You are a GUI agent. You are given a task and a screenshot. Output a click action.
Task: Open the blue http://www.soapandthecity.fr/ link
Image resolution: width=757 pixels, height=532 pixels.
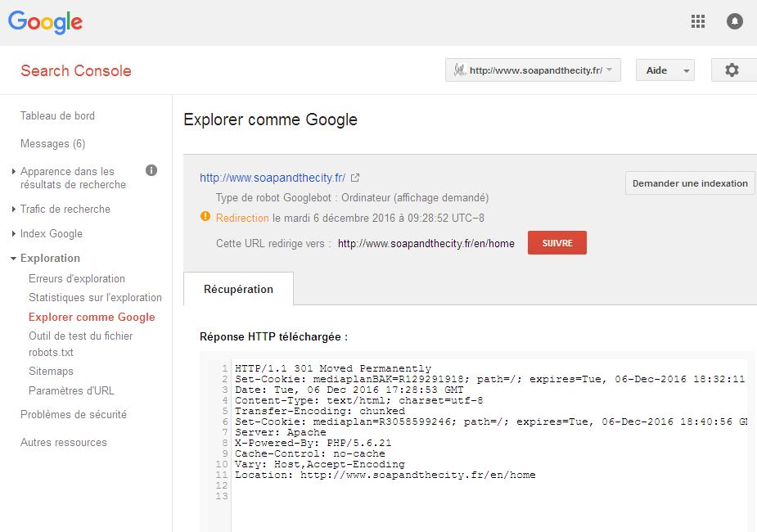(x=273, y=178)
